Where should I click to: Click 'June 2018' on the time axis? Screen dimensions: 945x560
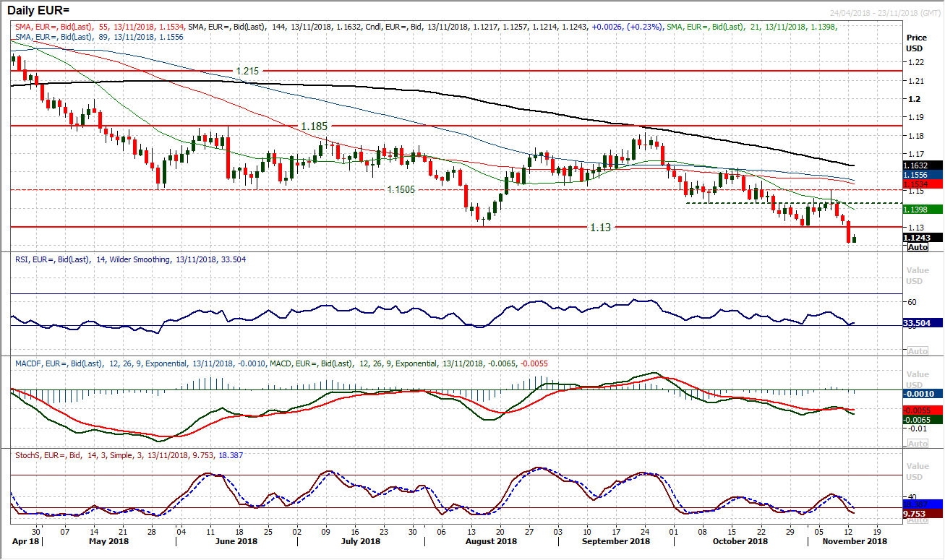tap(237, 541)
